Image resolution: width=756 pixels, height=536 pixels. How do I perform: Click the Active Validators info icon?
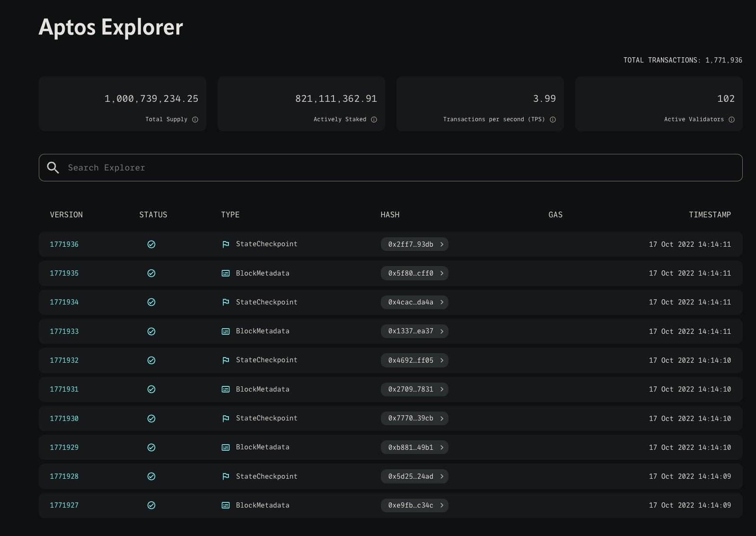click(x=731, y=120)
